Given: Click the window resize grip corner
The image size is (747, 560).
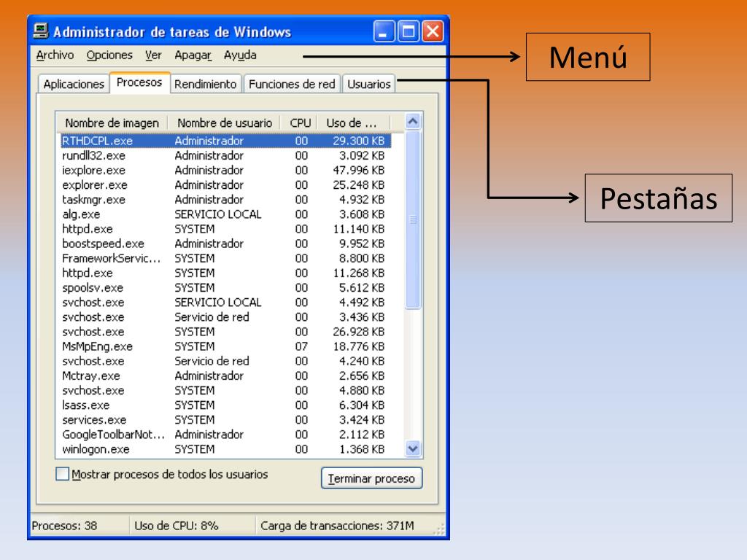Looking at the screenshot, I should (439, 529).
